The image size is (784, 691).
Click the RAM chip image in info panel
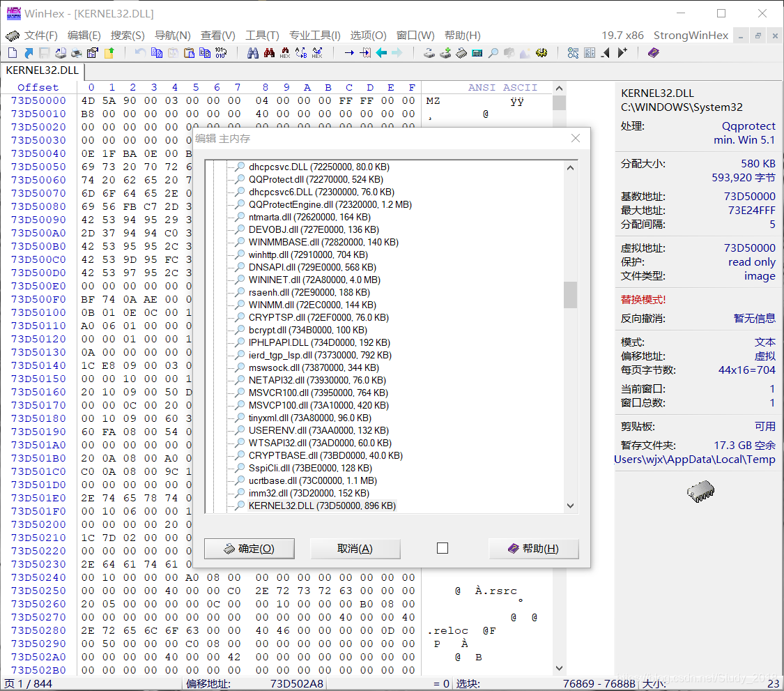700,492
